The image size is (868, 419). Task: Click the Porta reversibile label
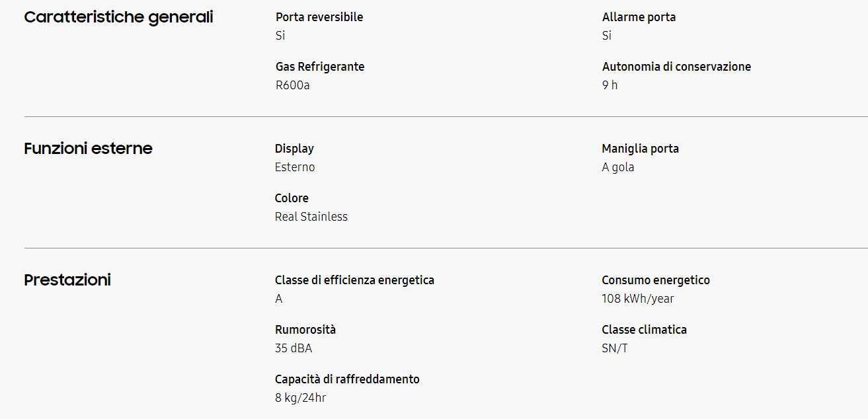click(x=319, y=17)
